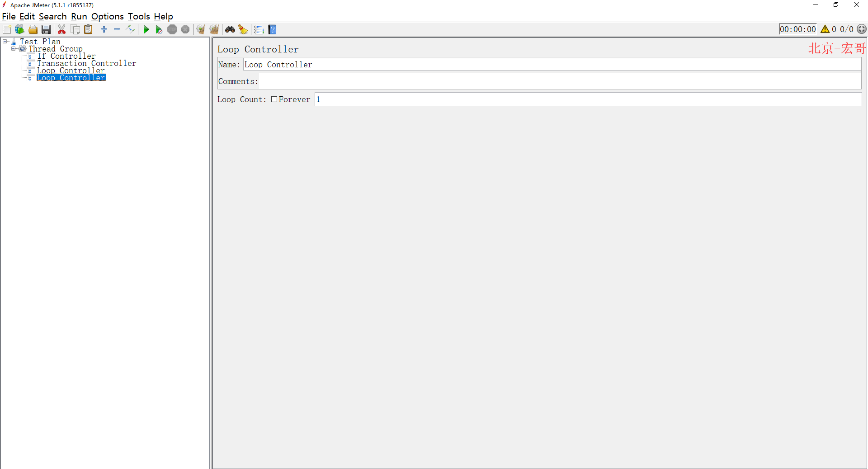Click the Reset Search broom icon
The width and height of the screenshot is (868, 469).
(x=243, y=29)
